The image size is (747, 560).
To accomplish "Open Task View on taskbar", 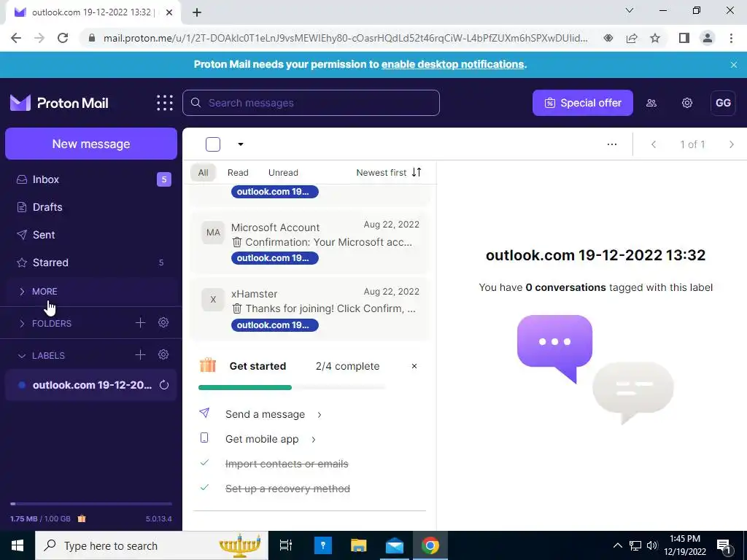I will (x=286, y=545).
